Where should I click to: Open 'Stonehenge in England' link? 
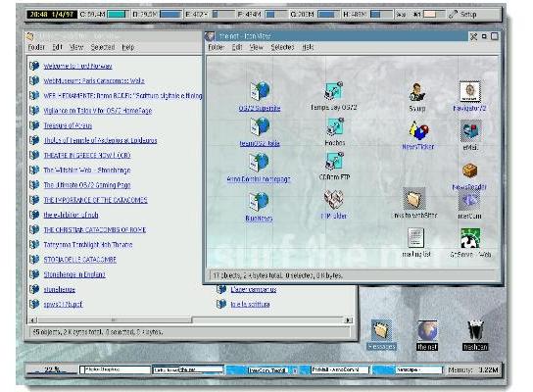(x=74, y=274)
